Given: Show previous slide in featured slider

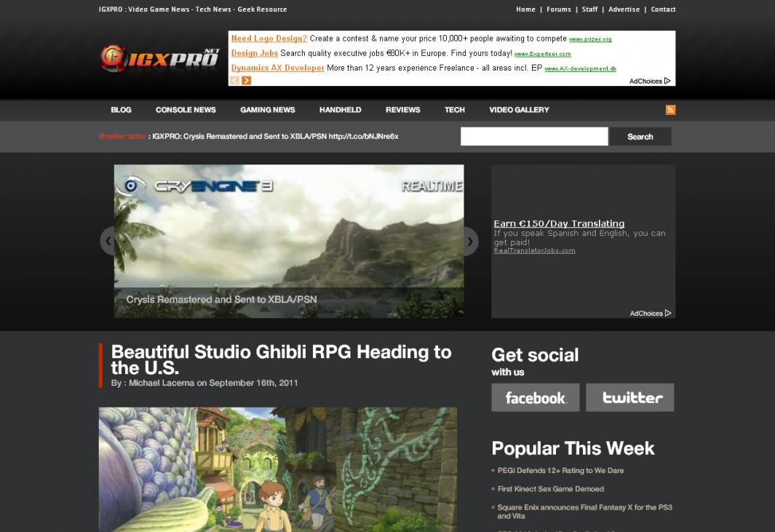Looking at the screenshot, I should point(107,242).
